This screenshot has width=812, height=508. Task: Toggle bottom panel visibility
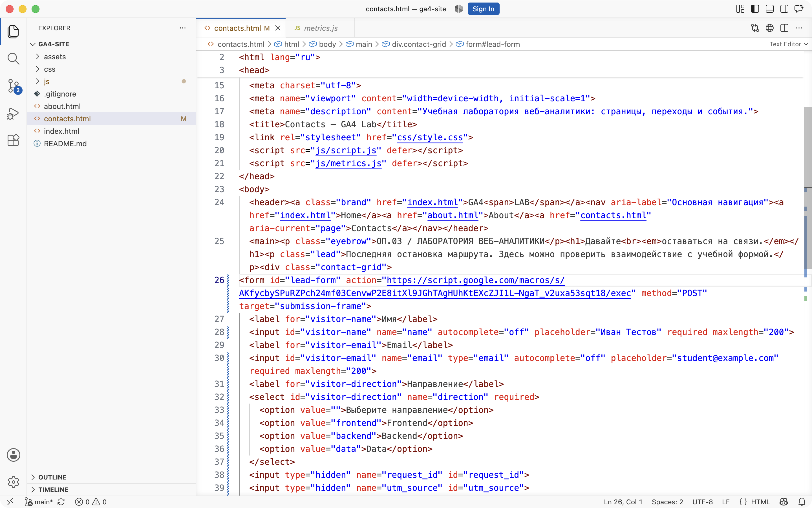770,9
